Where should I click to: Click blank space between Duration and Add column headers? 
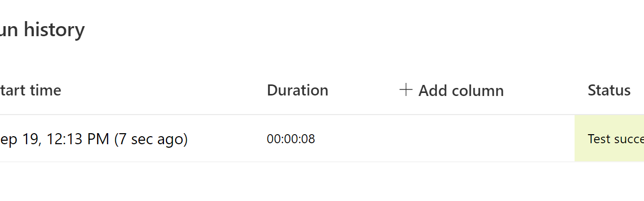tap(362, 90)
